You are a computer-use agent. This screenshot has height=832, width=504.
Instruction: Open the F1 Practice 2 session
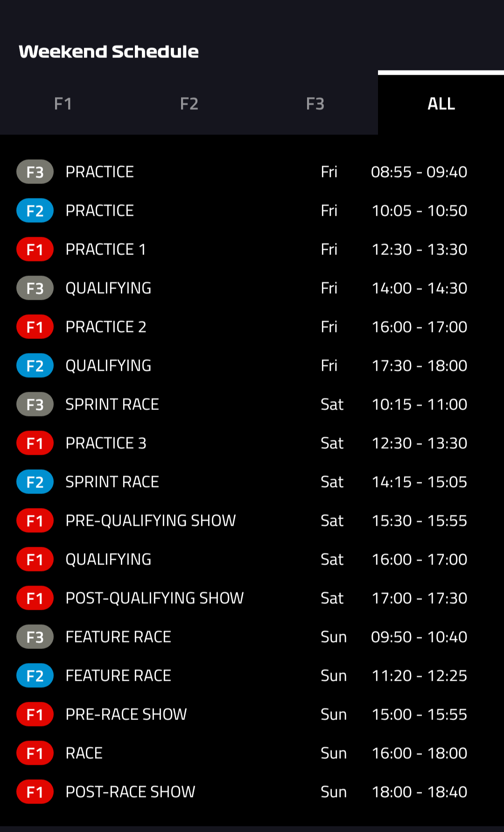tap(106, 327)
